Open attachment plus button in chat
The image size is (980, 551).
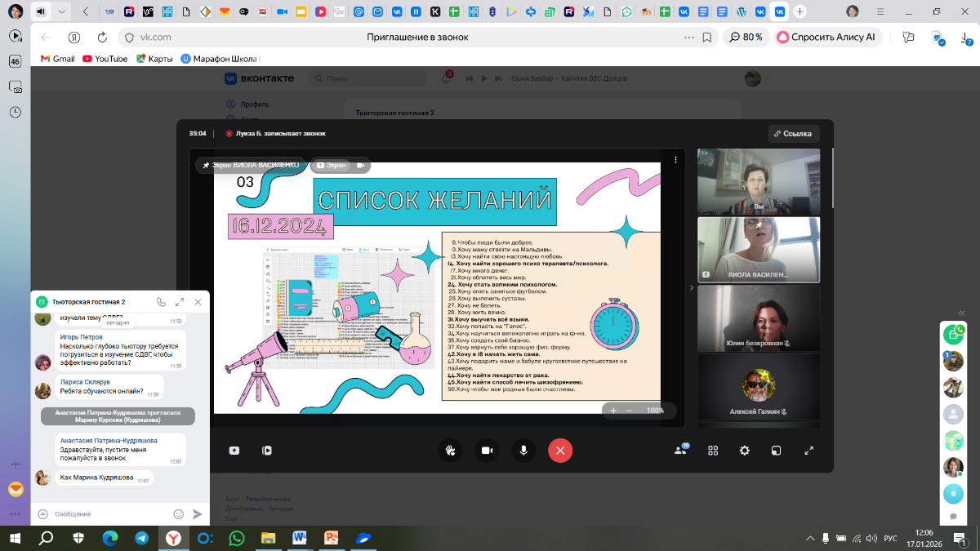[43, 514]
